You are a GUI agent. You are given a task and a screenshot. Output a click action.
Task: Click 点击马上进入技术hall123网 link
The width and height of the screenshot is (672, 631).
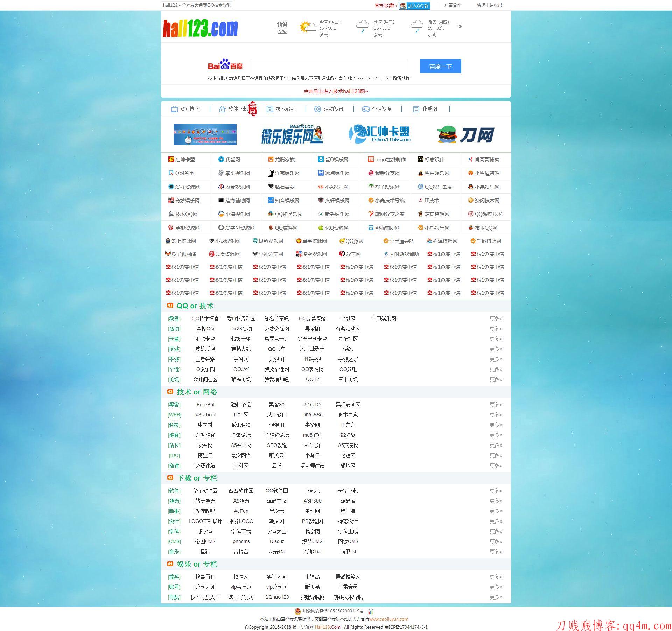[336, 91]
